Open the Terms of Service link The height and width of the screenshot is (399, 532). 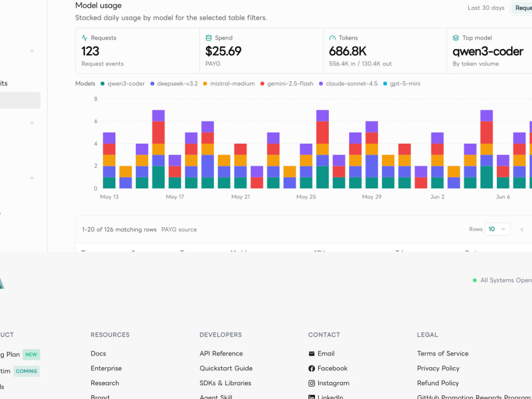click(x=443, y=354)
